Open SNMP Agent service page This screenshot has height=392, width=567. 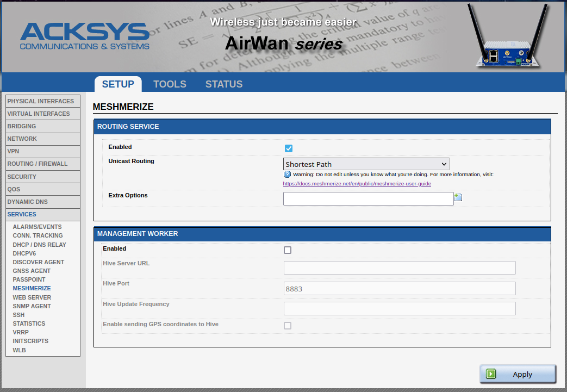(x=32, y=306)
